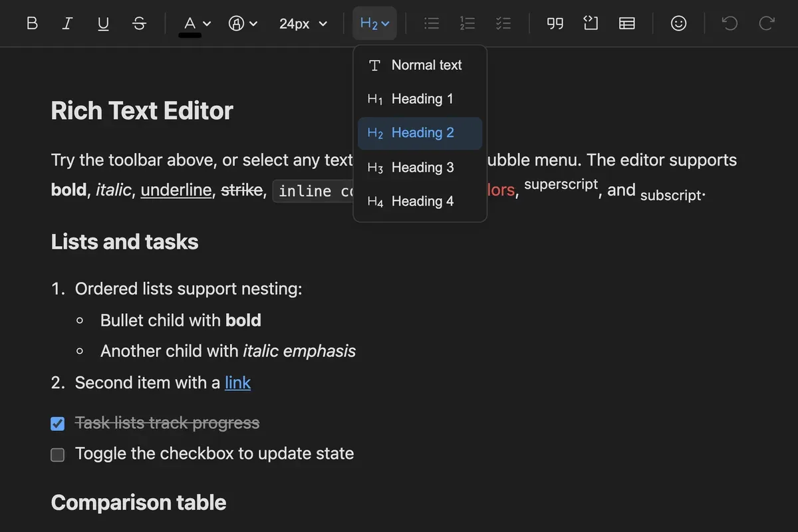Insert a table
Screen dimensions: 798x532
click(x=626, y=23)
